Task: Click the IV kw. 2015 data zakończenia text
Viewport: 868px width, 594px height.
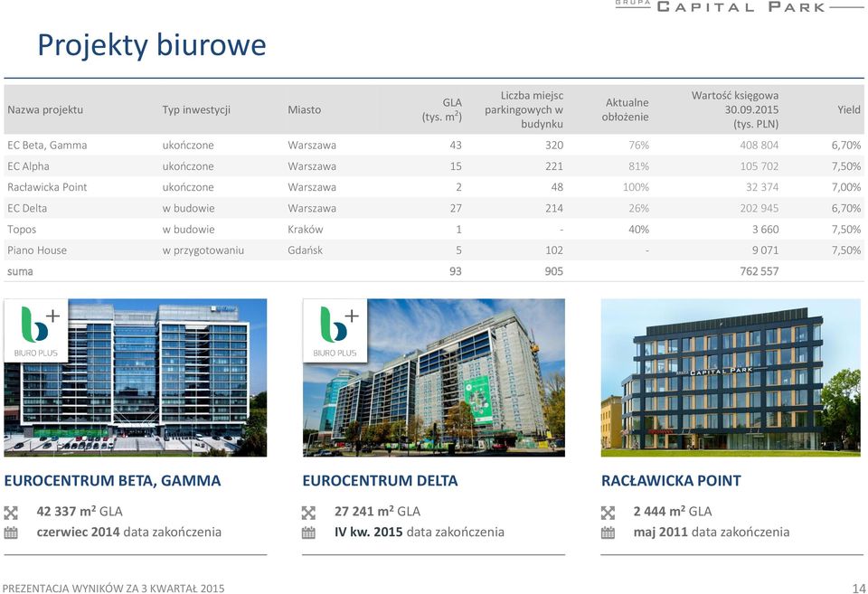Action: [x=420, y=532]
